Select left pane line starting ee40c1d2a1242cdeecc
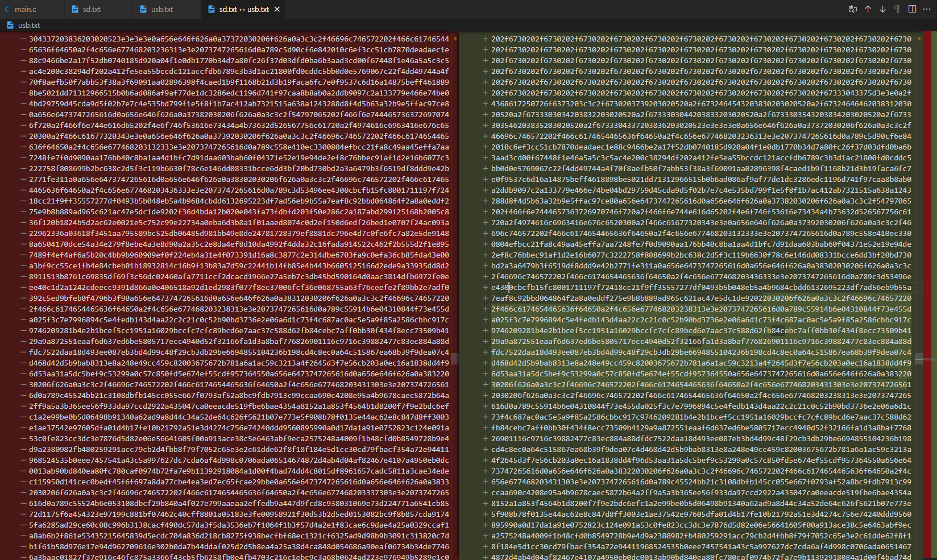The height and width of the screenshot is (560, 937). (x=239, y=287)
